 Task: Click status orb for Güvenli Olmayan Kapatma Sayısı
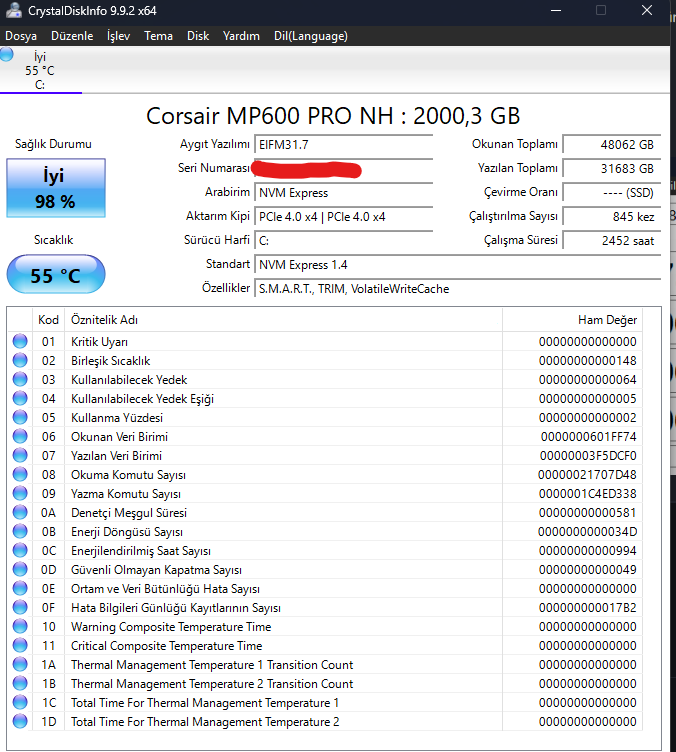pos(20,569)
